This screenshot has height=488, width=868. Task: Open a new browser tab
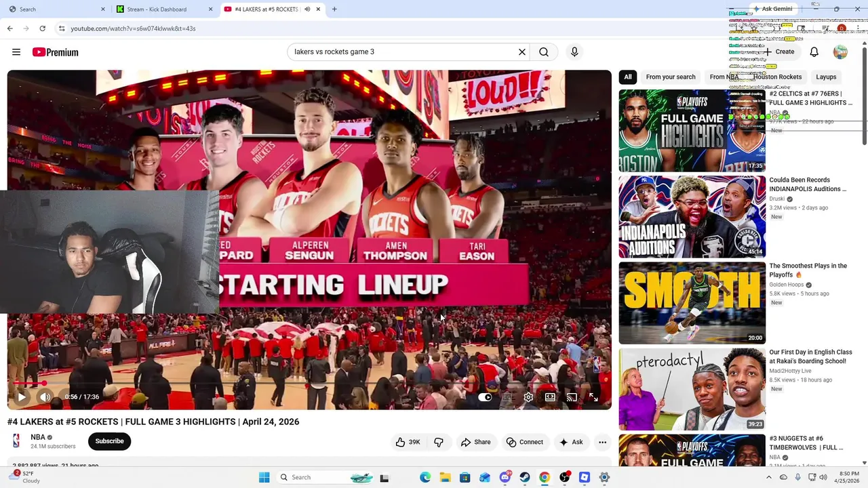[x=334, y=9]
